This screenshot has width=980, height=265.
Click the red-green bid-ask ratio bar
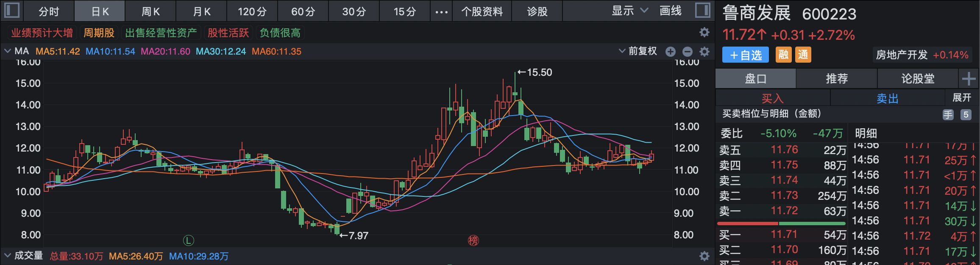[781, 223]
